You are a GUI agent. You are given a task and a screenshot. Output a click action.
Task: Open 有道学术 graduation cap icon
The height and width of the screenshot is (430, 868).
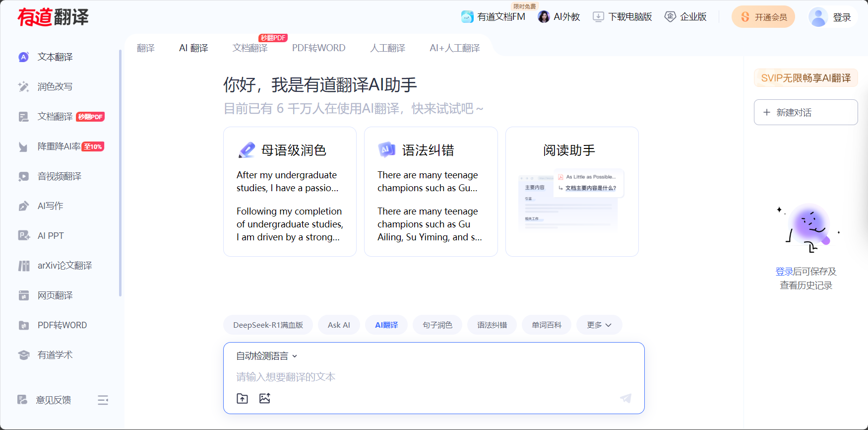[x=23, y=355]
